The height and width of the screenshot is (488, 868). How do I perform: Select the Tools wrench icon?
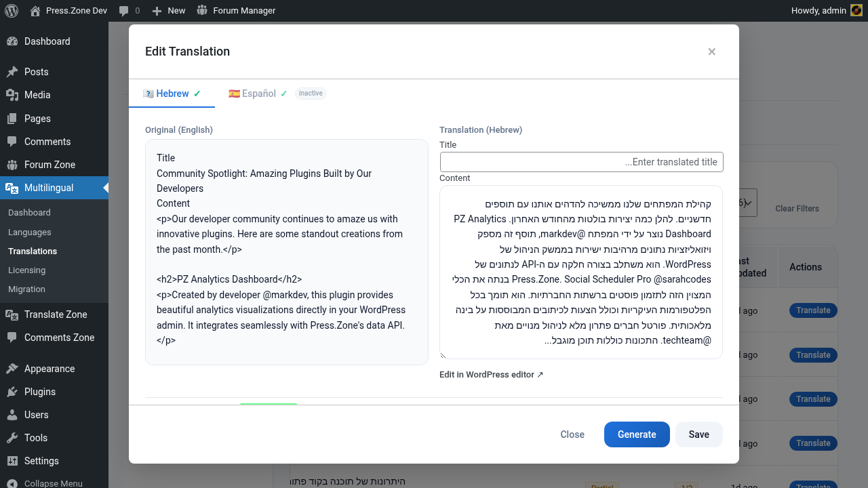pos(12,438)
